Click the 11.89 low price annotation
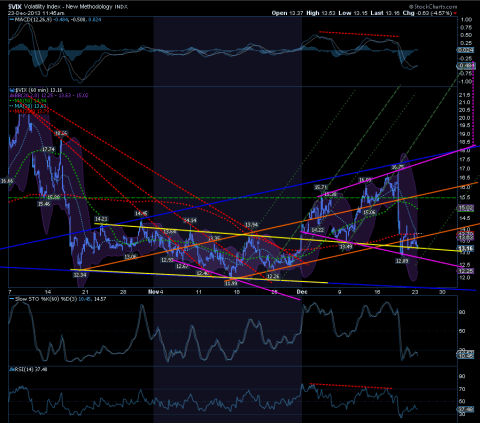The width and height of the screenshot is (480, 423). tap(231, 283)
